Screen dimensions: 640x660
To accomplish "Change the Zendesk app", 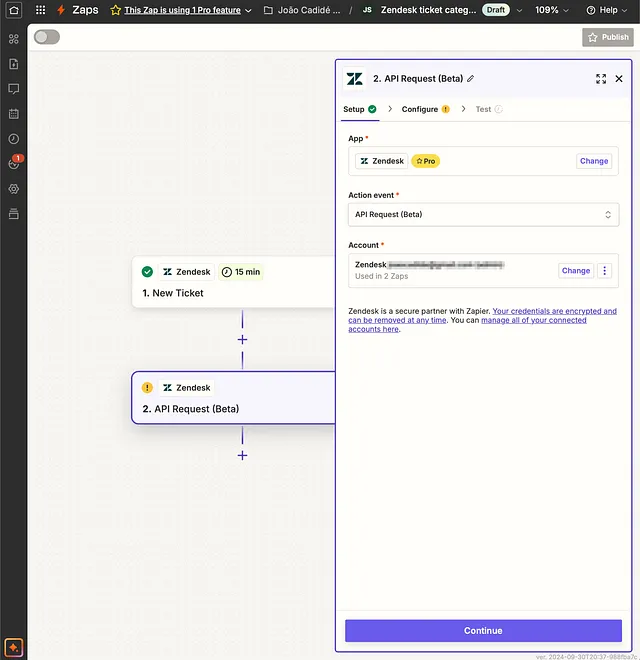I will point(594,161).
